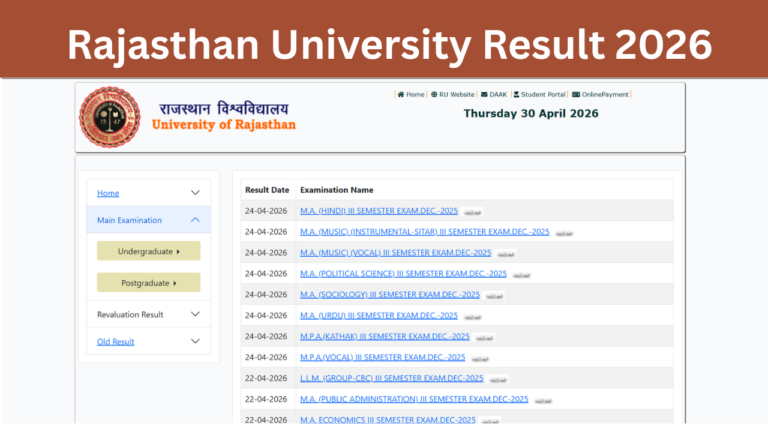Click the house icon beside Home
The image size is (768, 432).
[401, 95]
